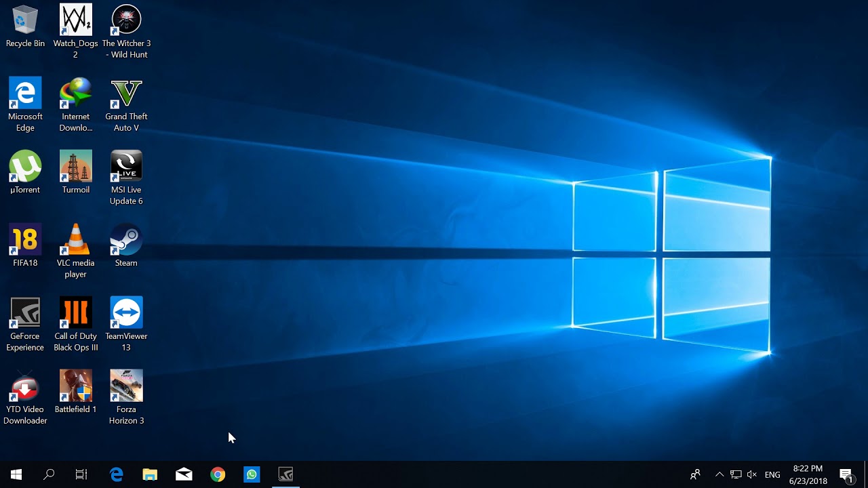Open the Windows Start menu

point(16,474)
